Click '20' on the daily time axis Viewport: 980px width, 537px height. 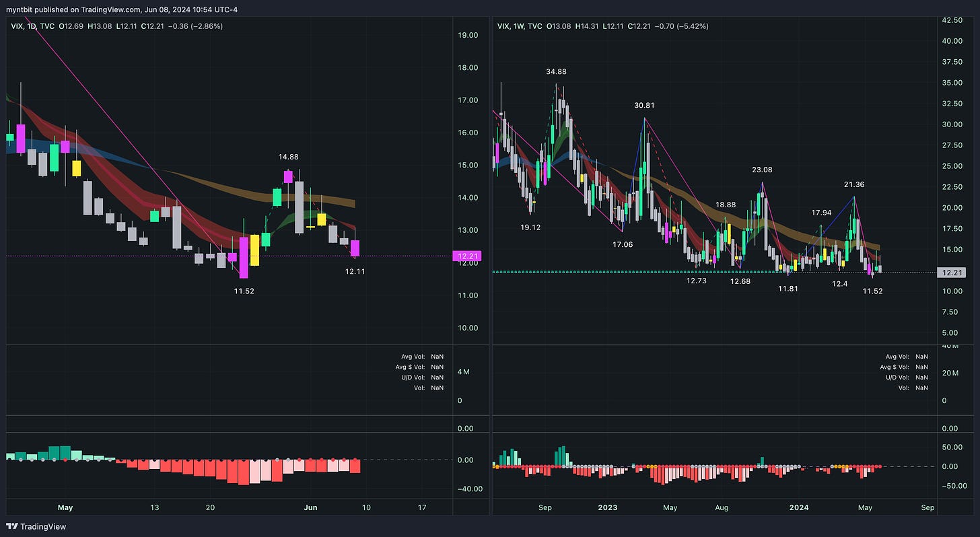[x=210, y=507]
